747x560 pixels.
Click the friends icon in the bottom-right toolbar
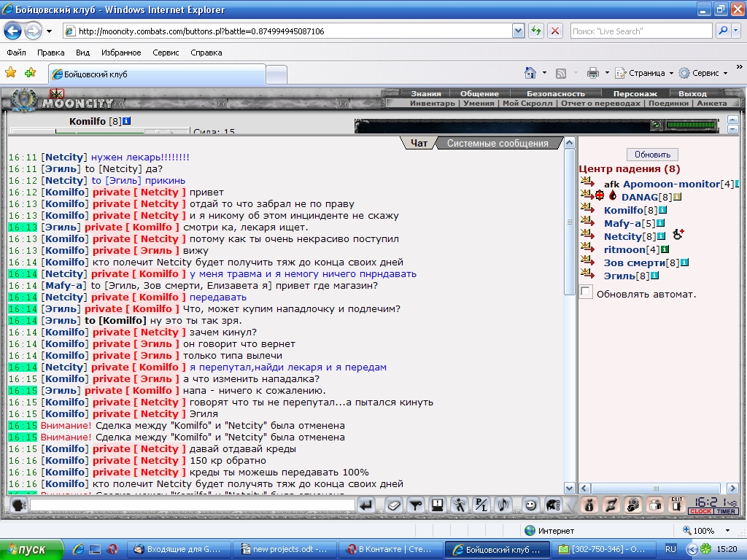pos(655,505)
